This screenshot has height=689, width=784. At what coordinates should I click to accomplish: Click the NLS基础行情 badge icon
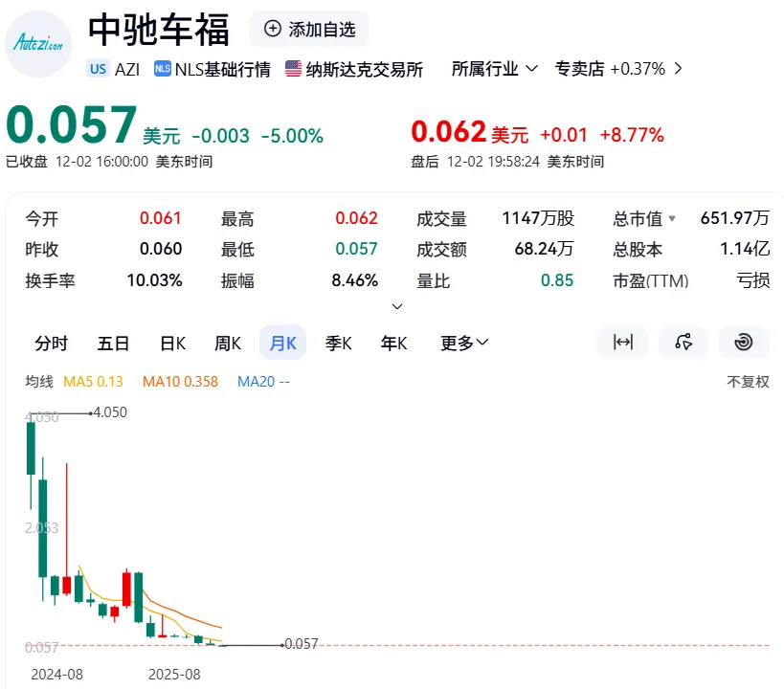coord(163,68)
